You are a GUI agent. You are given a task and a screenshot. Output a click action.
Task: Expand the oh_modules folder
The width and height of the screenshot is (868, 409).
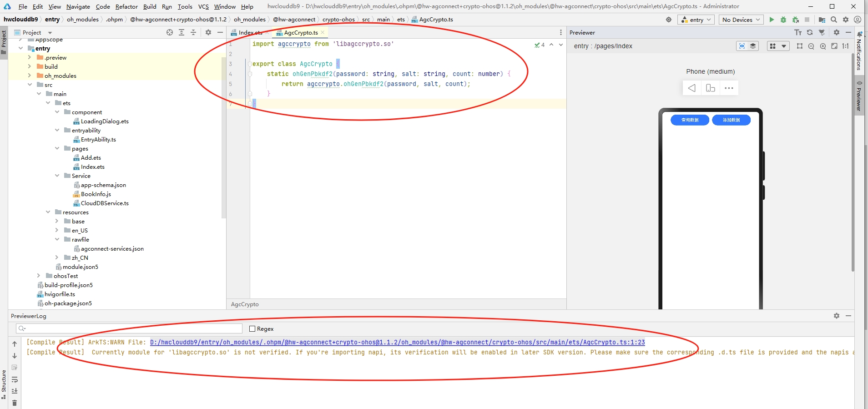(30, 76)
